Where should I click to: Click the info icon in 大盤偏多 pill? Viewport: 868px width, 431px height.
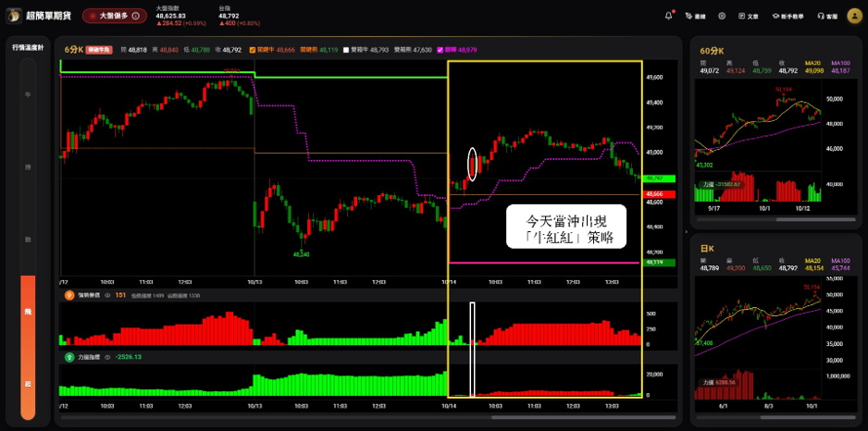point(136,16)
